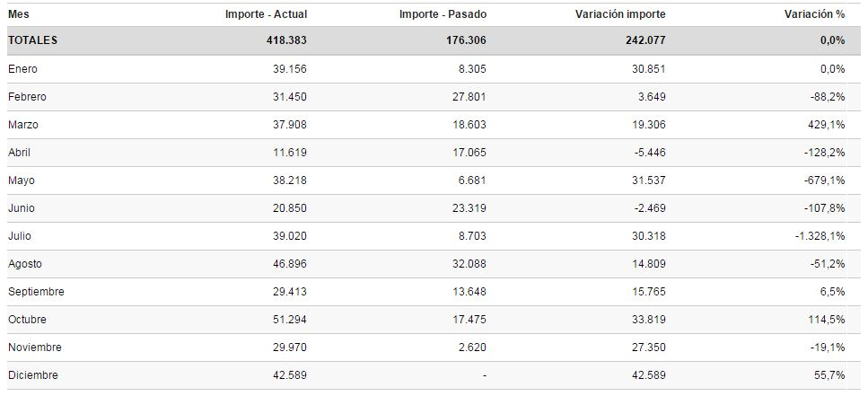Select the Octubre row label
Screen dimensions: 868x396
pos(26,320)
